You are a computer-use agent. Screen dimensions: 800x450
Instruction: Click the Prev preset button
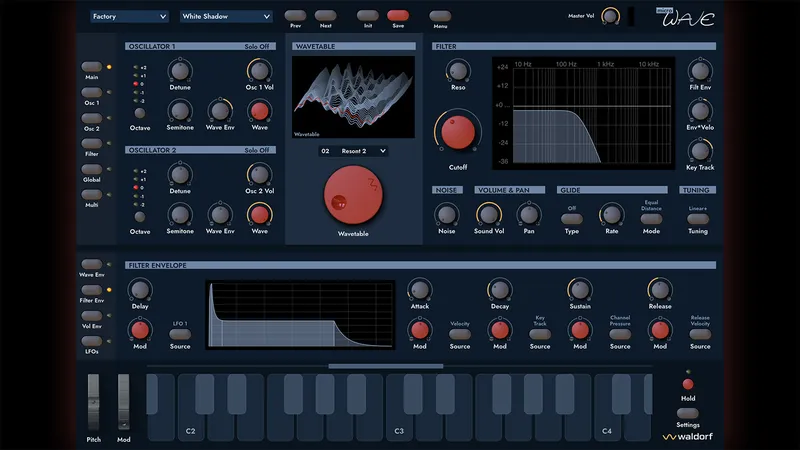coord(295,15)
